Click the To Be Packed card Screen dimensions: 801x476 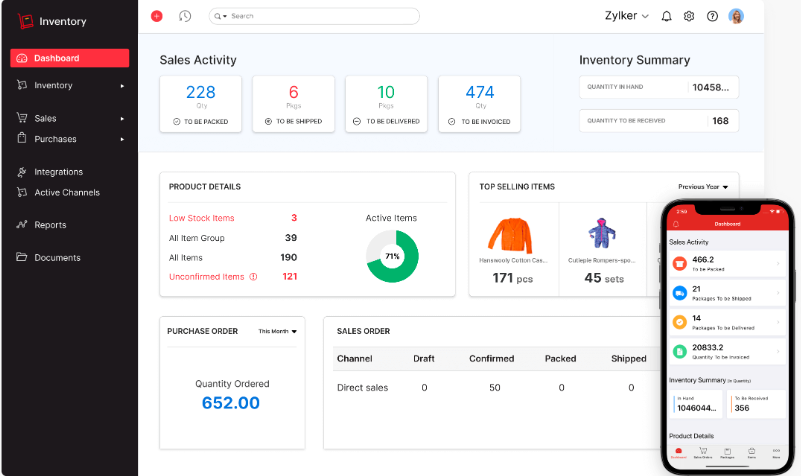[x=200, y=104]
